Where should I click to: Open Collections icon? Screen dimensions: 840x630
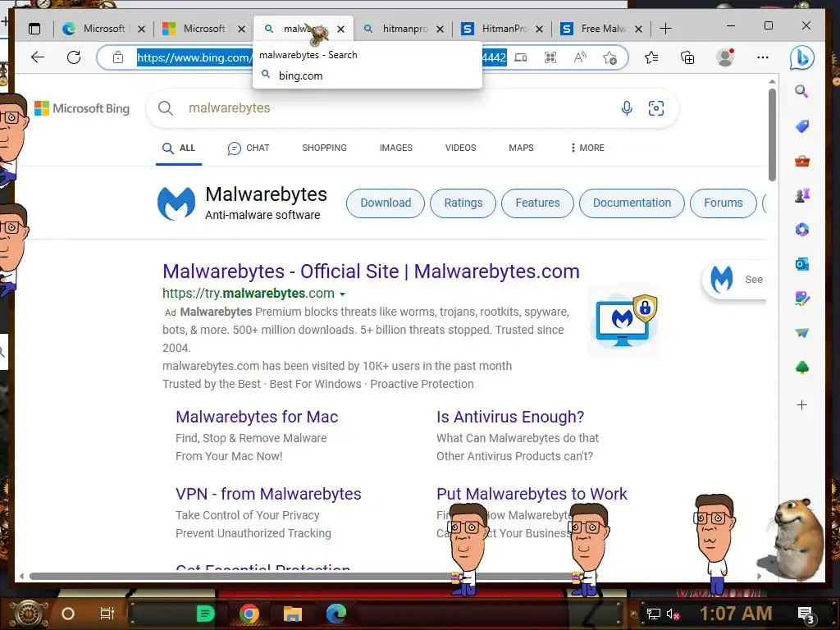tap(687, 57)
